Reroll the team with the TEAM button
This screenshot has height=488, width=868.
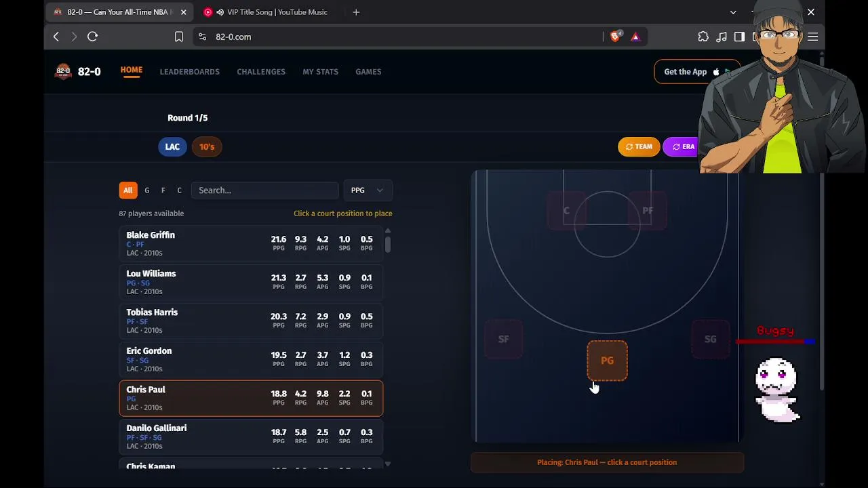tap(639, 146)
